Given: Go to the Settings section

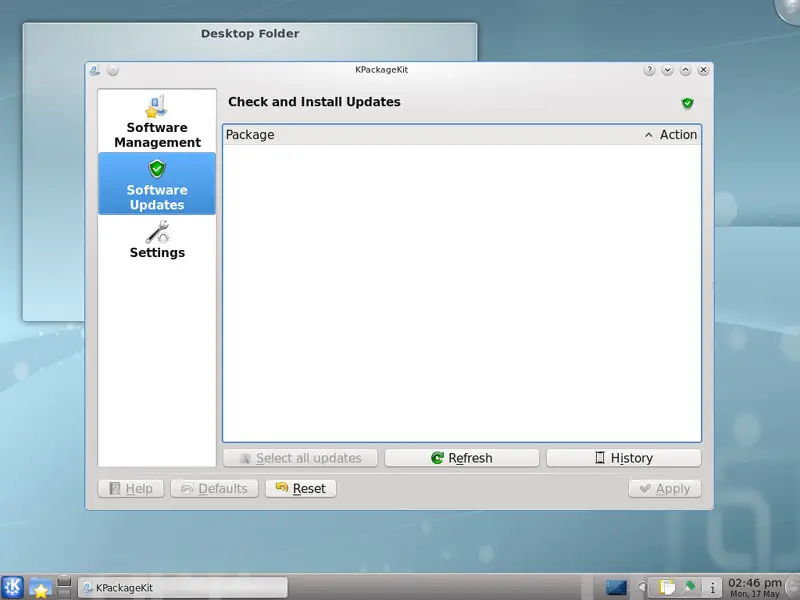Looking at the screenshot, I should [x=157, y=239].
